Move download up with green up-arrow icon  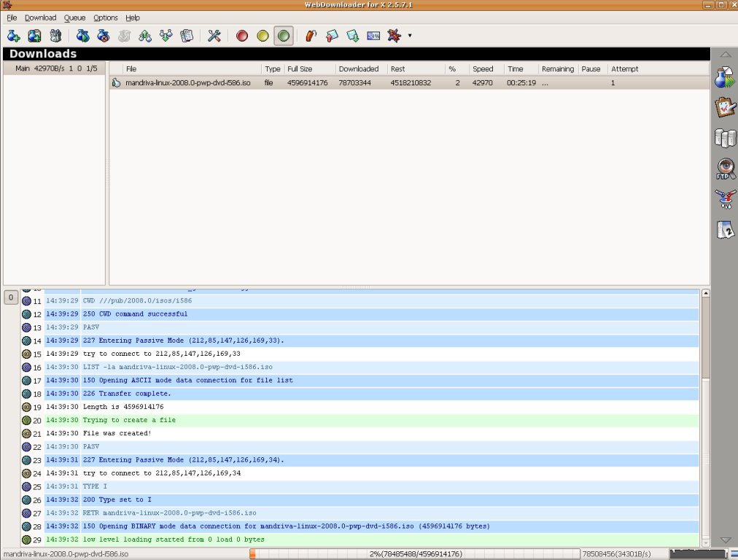(145, 36)
